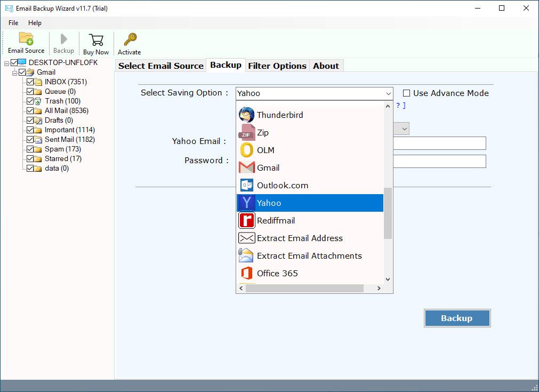This screenshot has width=539, height=392.
Task: Choose the Rediffmail icon in list
Action: [246, 220]
